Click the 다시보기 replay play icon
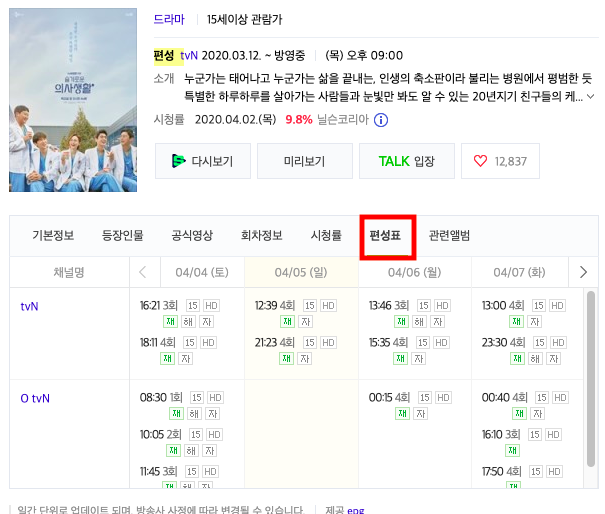 (x=178, y=161)
